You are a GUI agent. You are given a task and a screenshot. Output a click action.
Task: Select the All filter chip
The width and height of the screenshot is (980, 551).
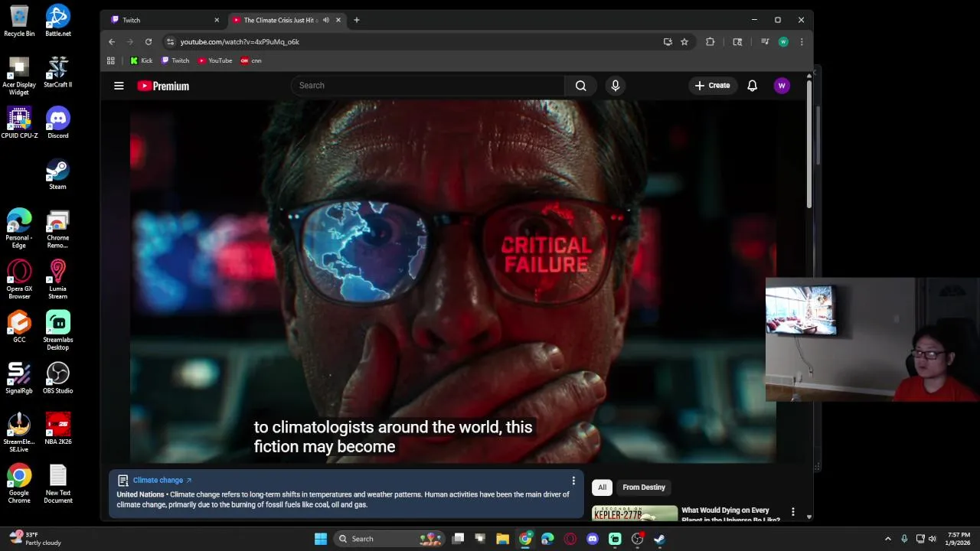(602, 487)
